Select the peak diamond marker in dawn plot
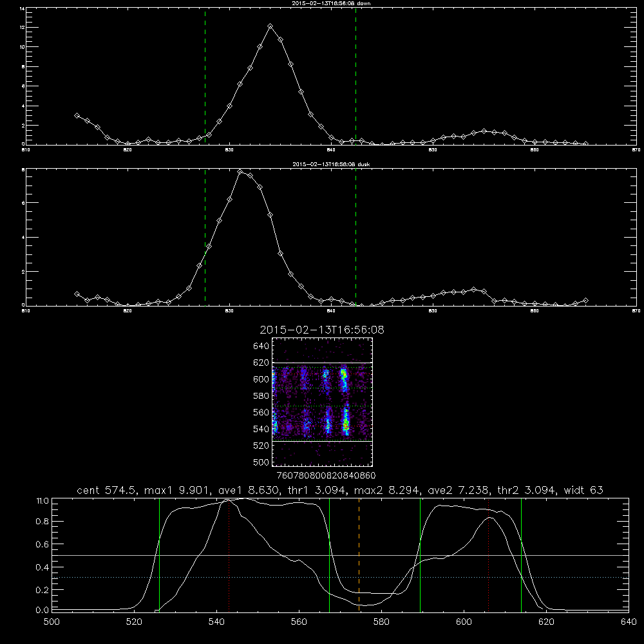Screen dimensions: 644x644 point(270,26)
